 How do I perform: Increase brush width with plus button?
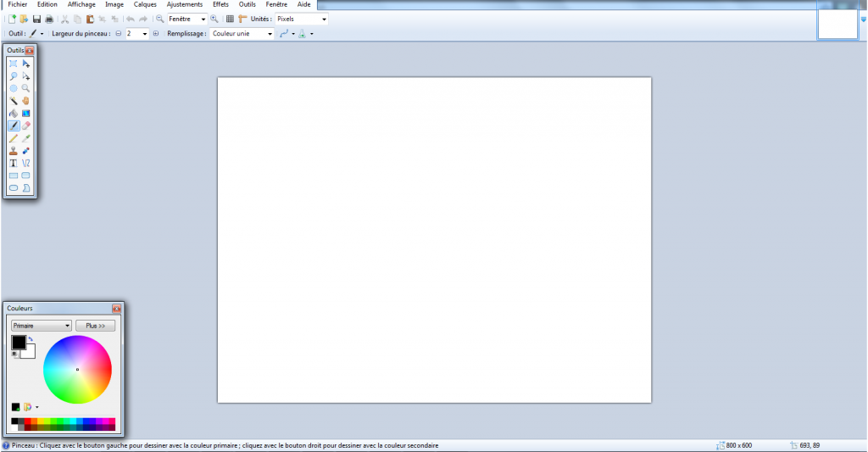coord(156,34)
